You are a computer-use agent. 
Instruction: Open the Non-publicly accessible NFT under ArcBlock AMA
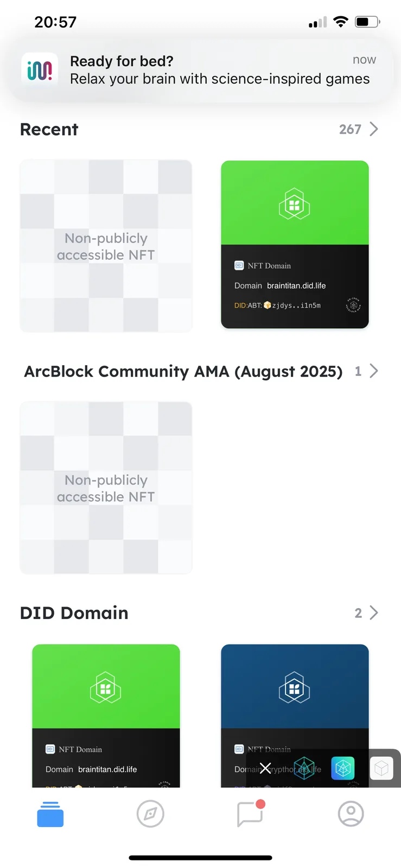tap(106, 488)
